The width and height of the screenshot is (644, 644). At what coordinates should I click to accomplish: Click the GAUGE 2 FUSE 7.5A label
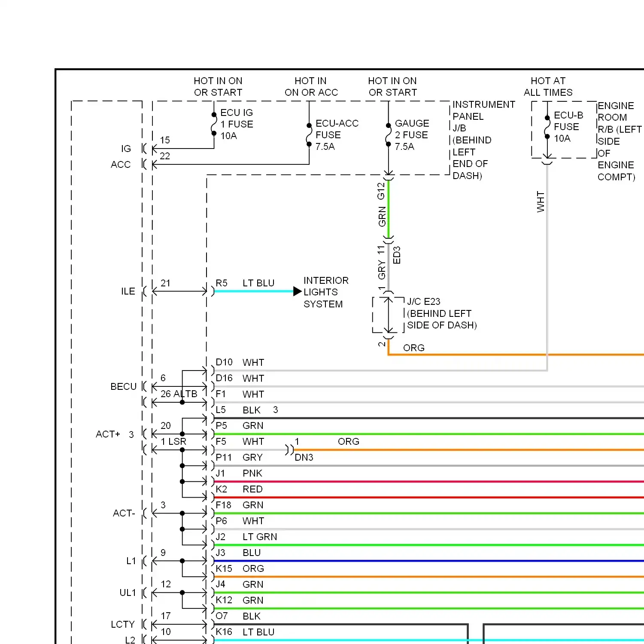coord(411,135)
